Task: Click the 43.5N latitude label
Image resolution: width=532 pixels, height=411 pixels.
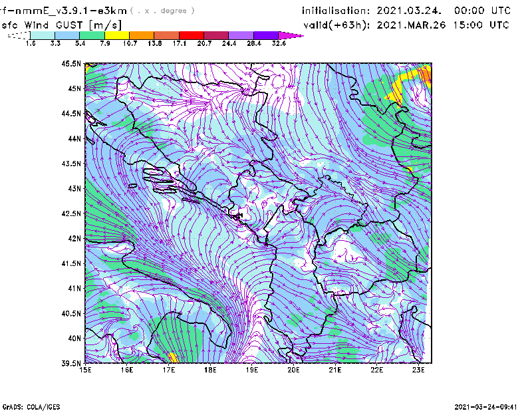Action: point(71,164)
